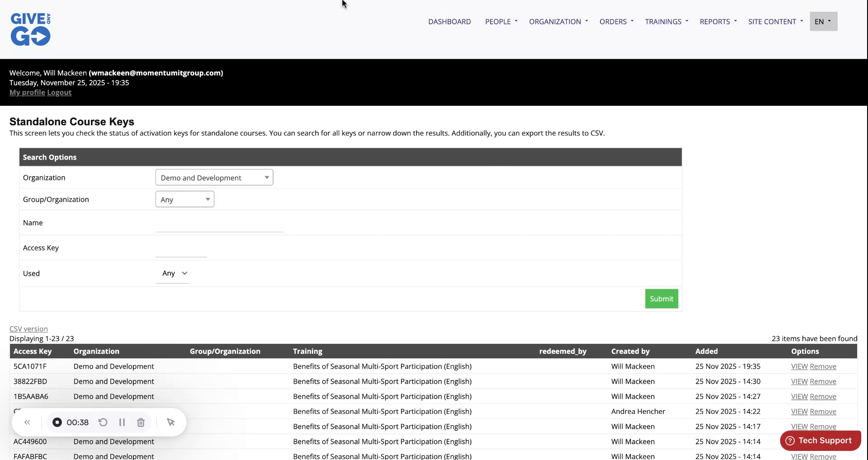868x460 pixels.
Task: Log out of the account
Action: click(59, 92)
